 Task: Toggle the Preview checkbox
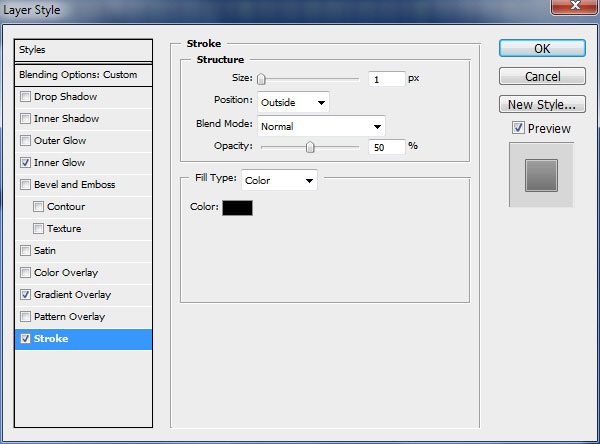[518, 128]
